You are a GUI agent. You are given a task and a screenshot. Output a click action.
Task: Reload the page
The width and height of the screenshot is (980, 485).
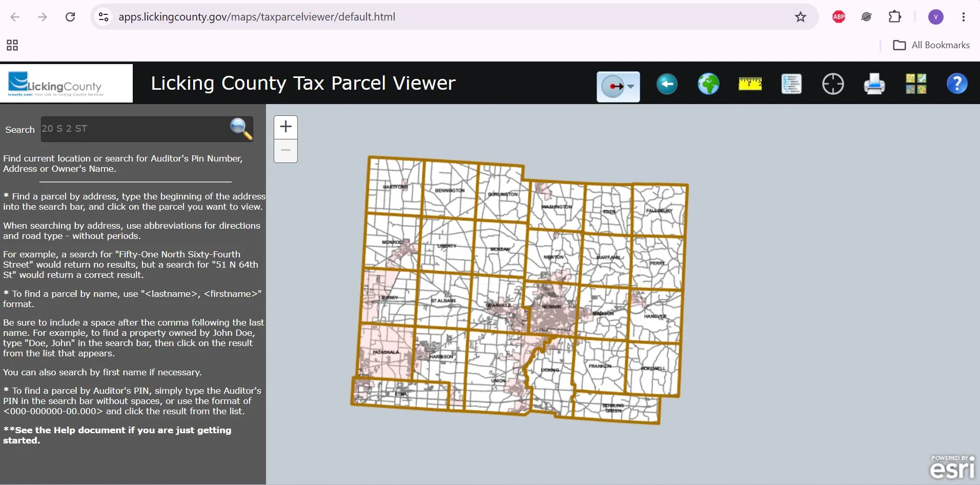point(70,17)
